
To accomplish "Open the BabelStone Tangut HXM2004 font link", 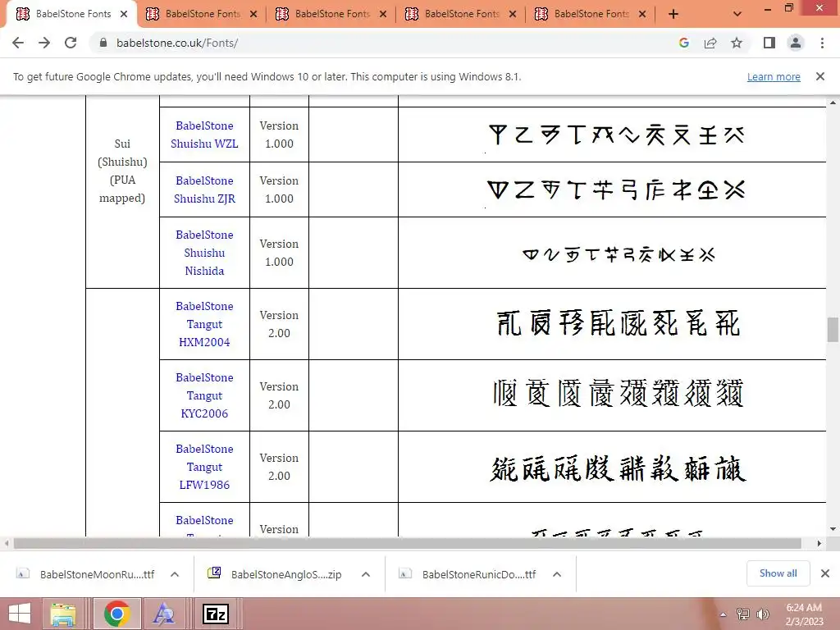I will [x=204, y=324].
